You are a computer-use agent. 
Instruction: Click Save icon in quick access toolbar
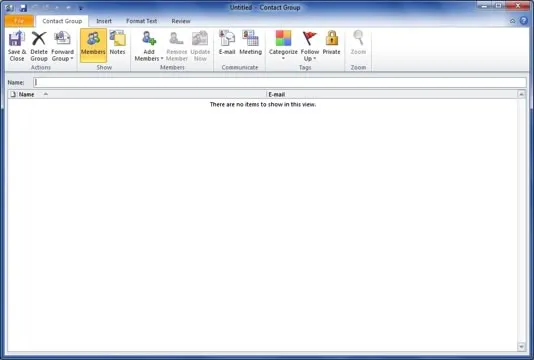tap(23, 7)
